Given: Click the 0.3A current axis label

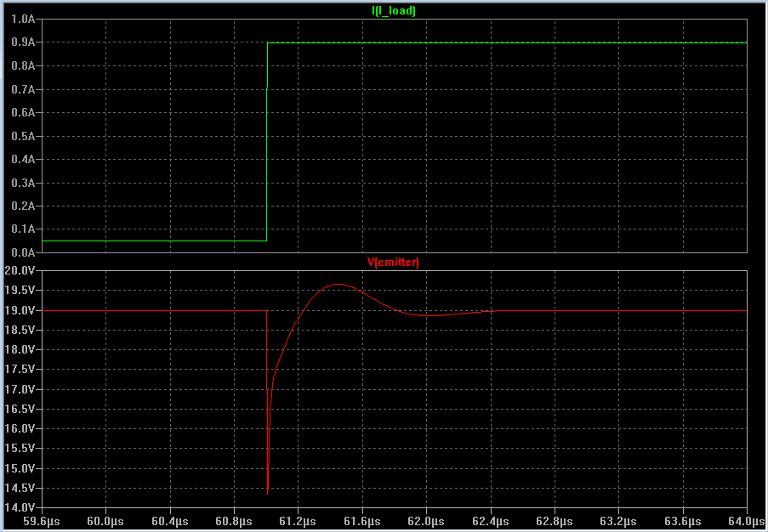Looking at the screenshot, I should tap(24, 183).
